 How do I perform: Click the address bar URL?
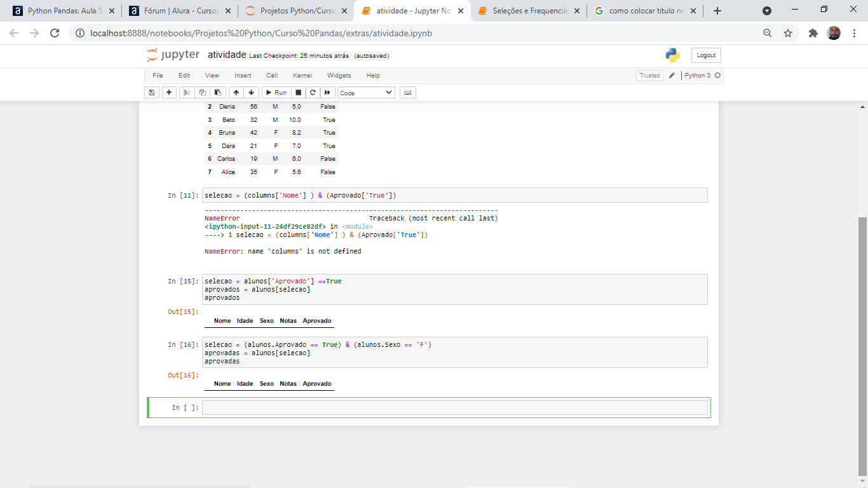(261, 33)
